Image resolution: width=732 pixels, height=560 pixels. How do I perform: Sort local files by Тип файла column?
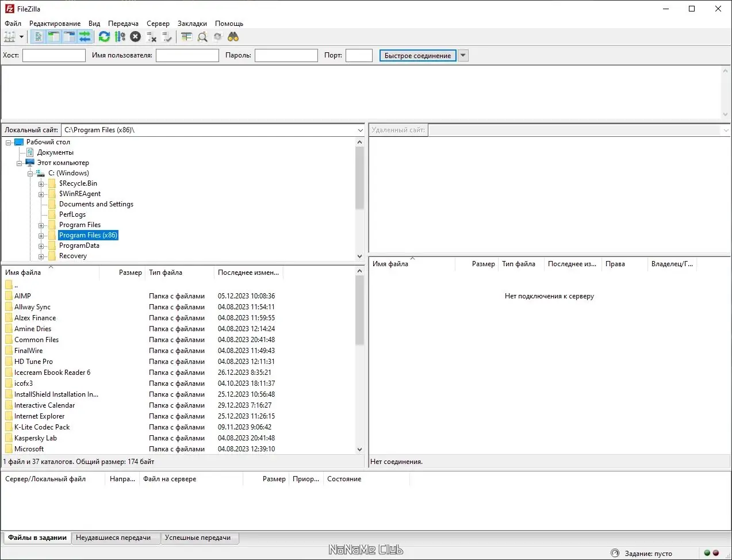coord(180,273)
